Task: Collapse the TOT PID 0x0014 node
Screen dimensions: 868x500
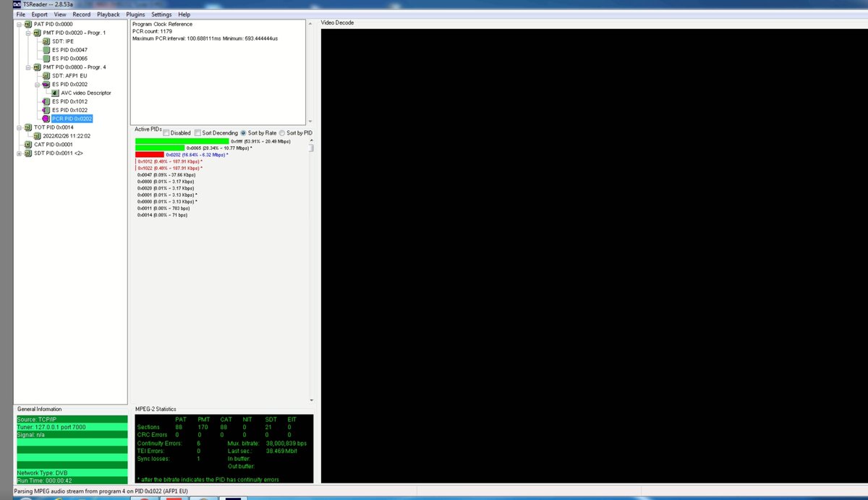Action: pyautogui.click(x=20, y=127)
